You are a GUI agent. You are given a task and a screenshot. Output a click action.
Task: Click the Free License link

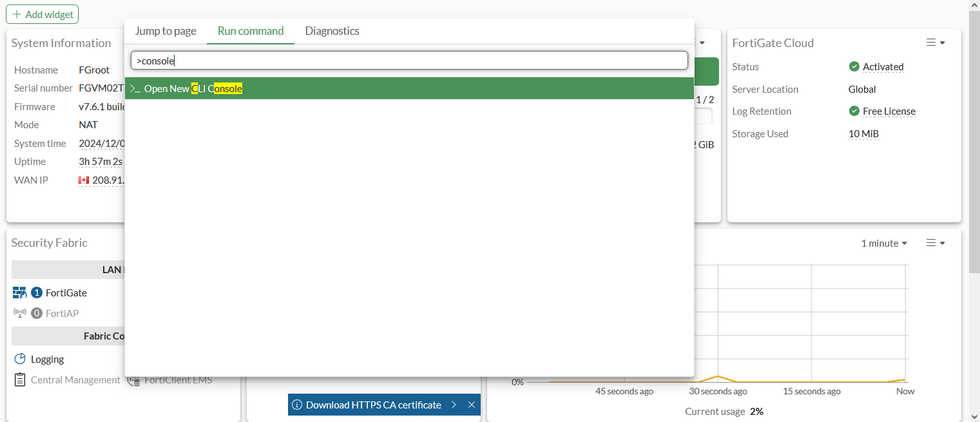tap(889, 111)
